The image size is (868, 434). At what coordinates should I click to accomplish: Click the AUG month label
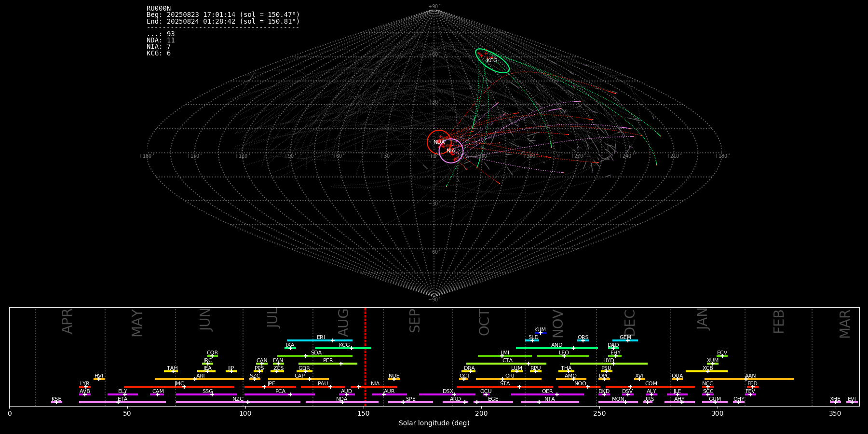point(343,322)
